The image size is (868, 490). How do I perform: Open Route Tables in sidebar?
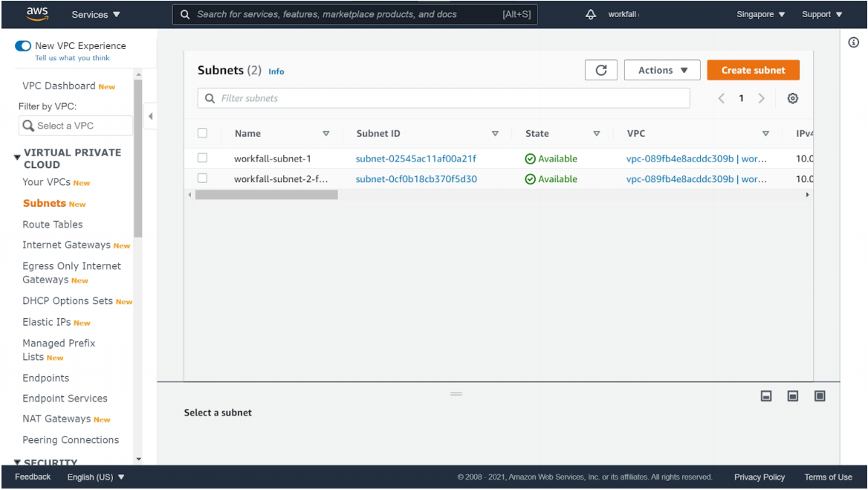tap(53, 224)
